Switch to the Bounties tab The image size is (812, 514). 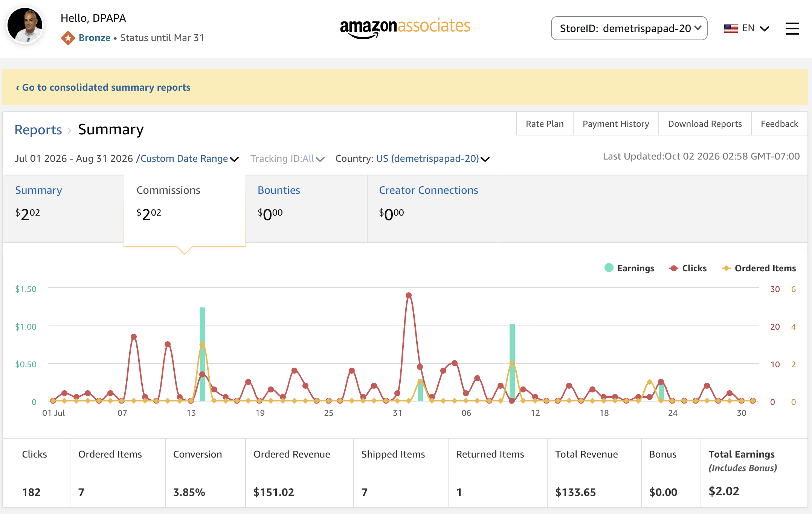(306, 208)
